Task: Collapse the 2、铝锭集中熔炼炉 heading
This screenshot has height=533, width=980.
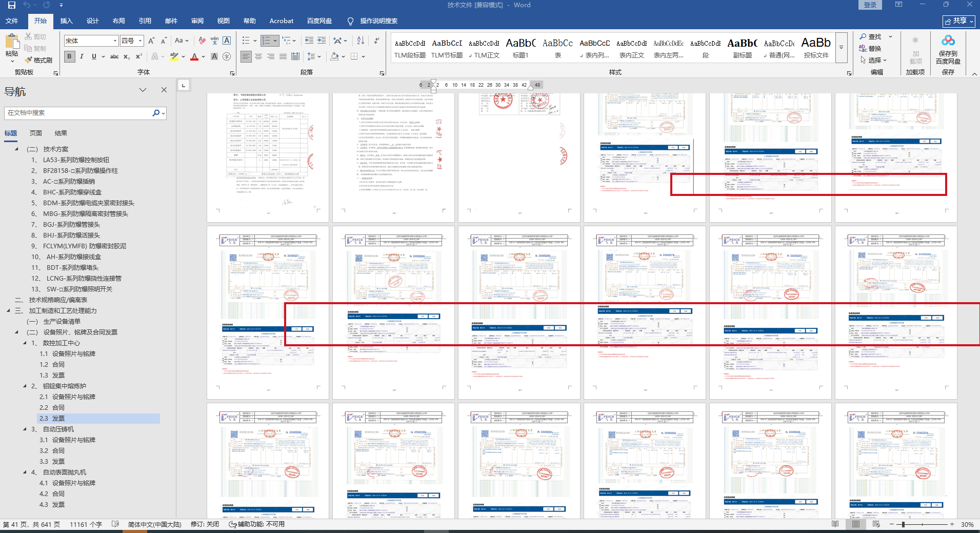Action: coord(25,386)
